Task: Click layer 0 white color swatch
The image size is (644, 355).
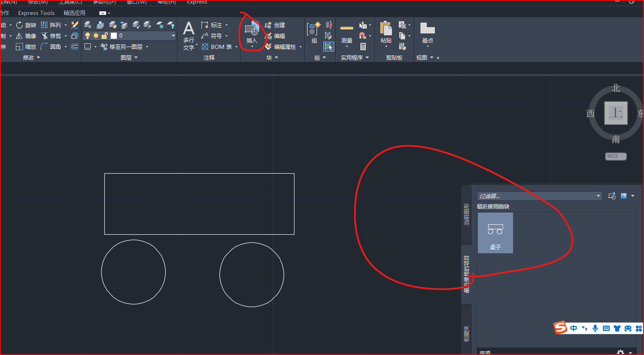Action: click(114, 36)
